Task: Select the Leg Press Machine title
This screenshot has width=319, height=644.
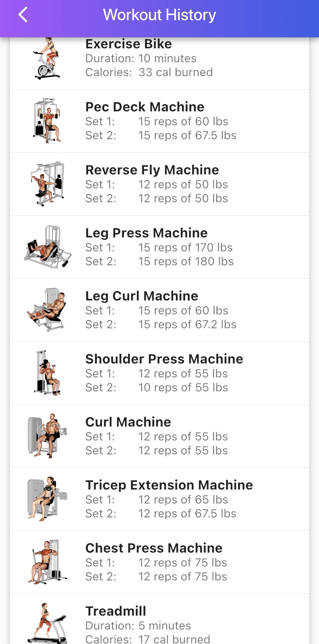Action: 146,233
